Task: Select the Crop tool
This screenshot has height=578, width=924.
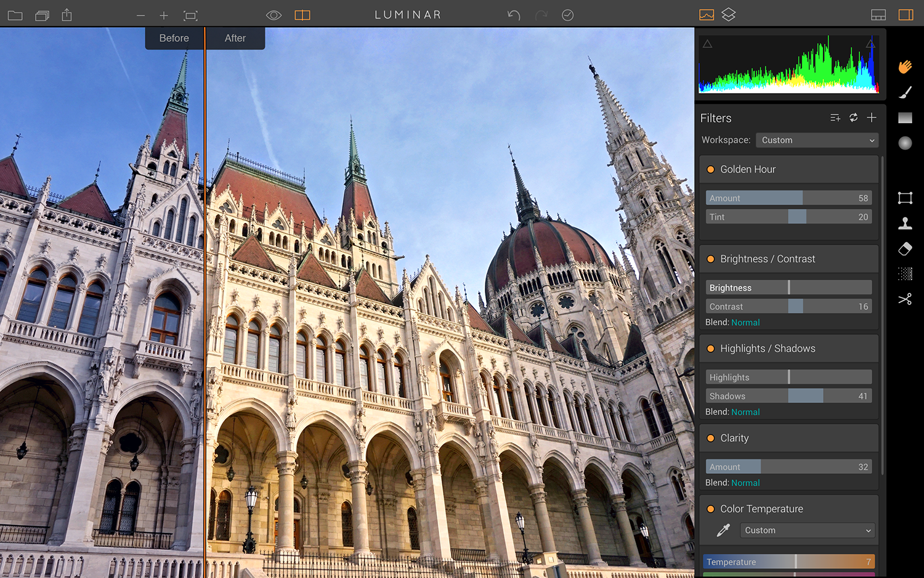Action: click(905, 198)
